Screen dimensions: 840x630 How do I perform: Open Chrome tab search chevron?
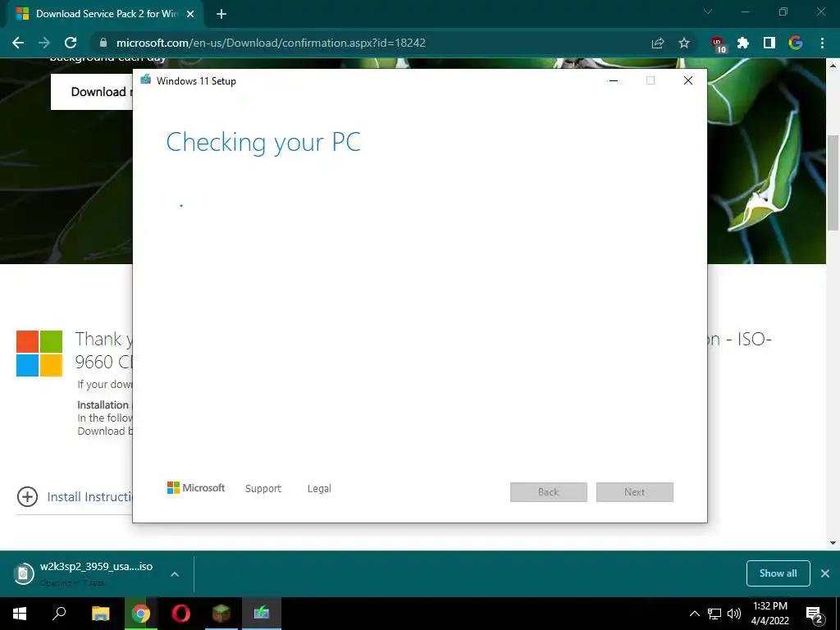click(x=708, y=11)
